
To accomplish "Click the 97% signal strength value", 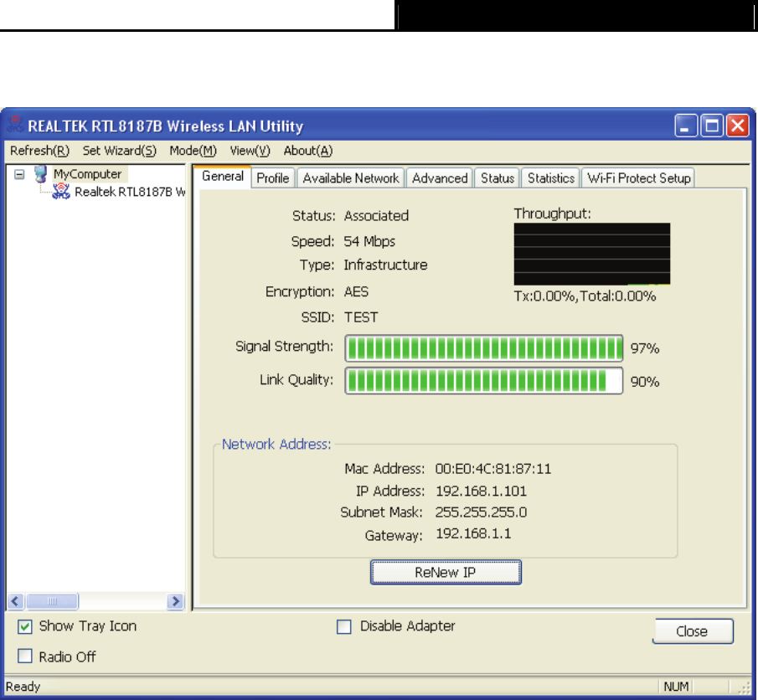I will pos(645,348).
